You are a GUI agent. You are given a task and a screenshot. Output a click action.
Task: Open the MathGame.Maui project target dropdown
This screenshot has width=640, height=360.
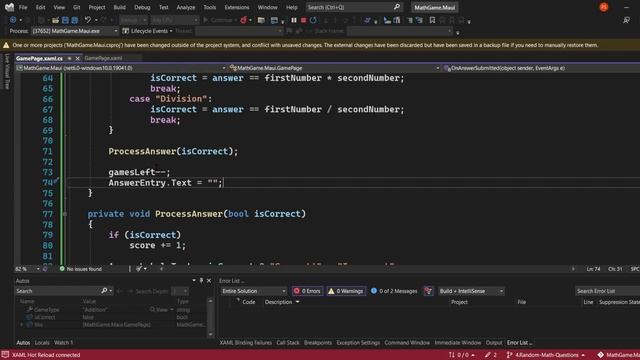(121, 68)
